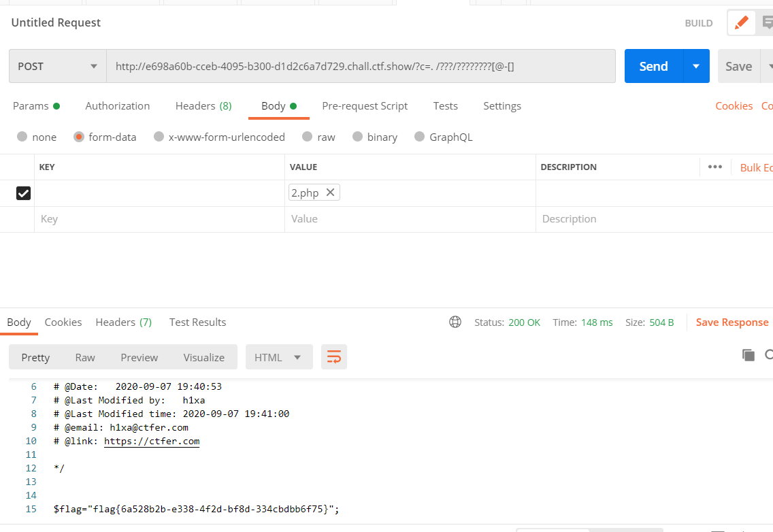The height and width of the screenshot is (532, 773).
Task: Select the raw body type
Action: 307,137
